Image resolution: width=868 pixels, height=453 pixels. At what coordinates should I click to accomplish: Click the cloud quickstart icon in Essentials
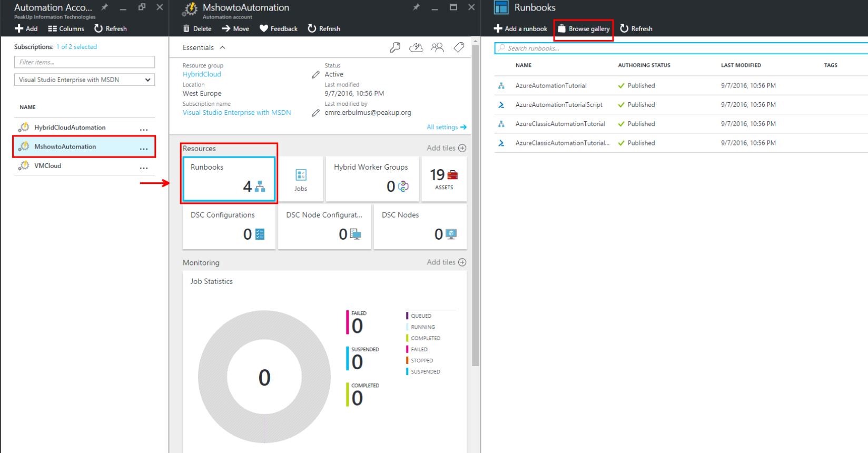click(416, 48)
